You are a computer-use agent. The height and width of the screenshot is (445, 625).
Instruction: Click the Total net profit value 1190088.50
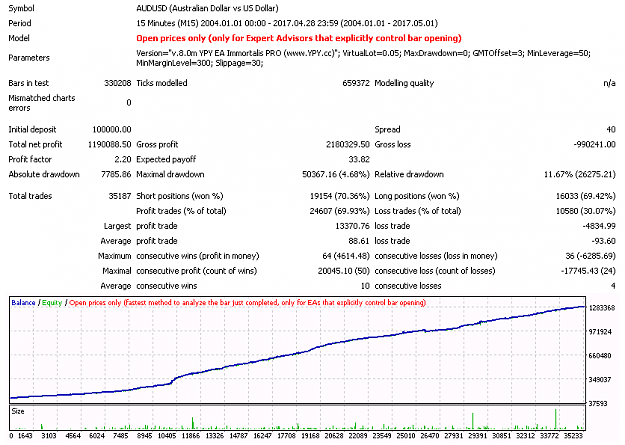pos(110,144)
